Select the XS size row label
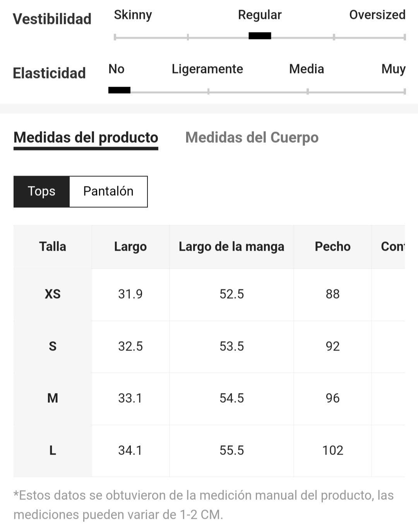This screenshot has height=532, width=418. pyautogui.click(x=53, y=294)
